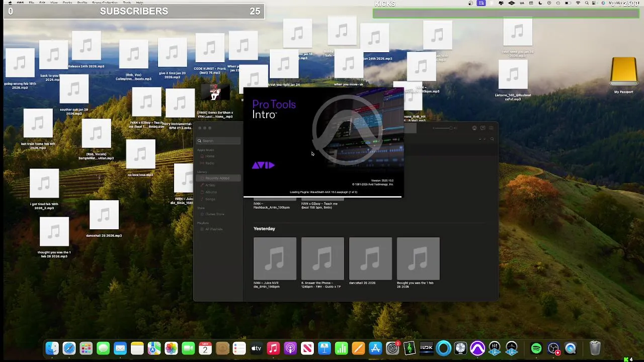This screenshot has width=644, height=362.
Task: Open dancehall 26 2026 album thumbnail
Action: [370, 258]
